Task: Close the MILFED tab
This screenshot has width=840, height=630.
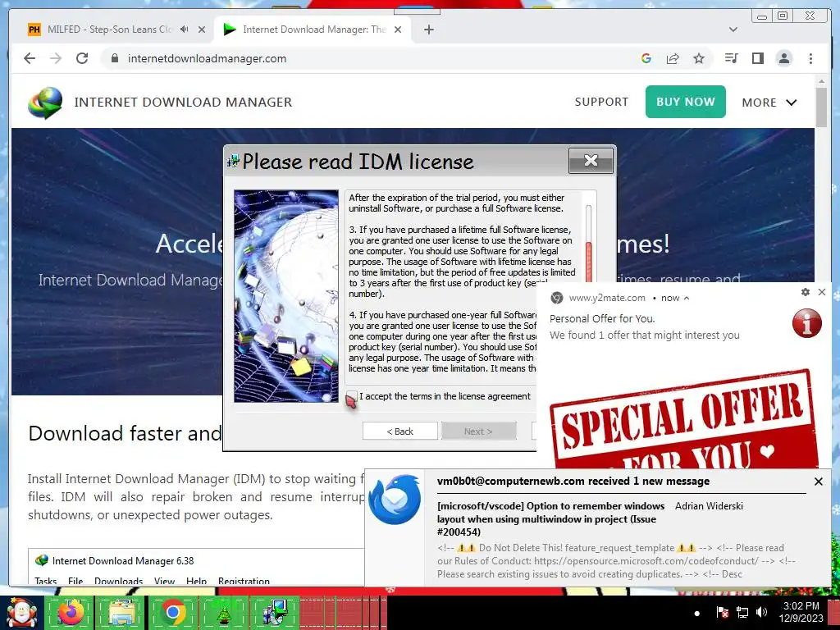Action: (x=202, y=30)
